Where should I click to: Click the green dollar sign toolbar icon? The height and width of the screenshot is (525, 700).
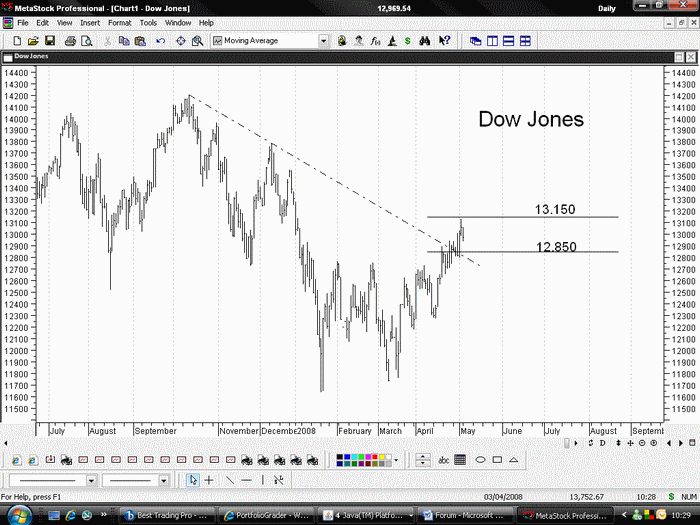[408, 41]
